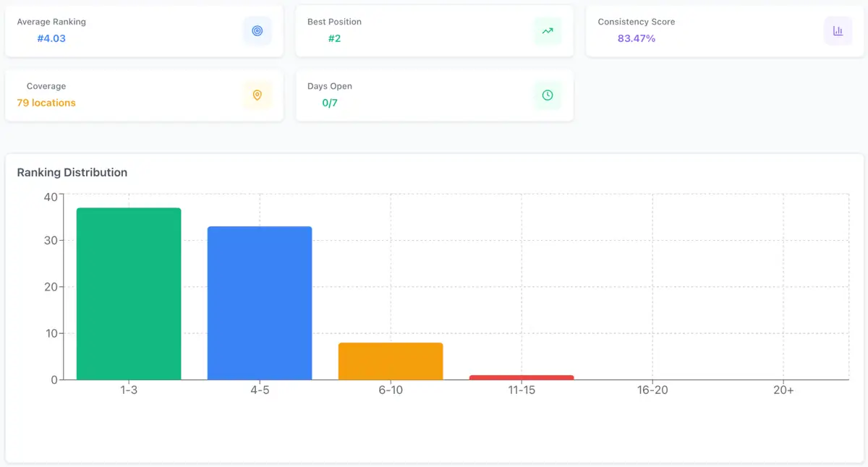This screenshot has width=868, height=467.
Task: Click the 20+ x-axis label
Action: (x=783, y=390)
